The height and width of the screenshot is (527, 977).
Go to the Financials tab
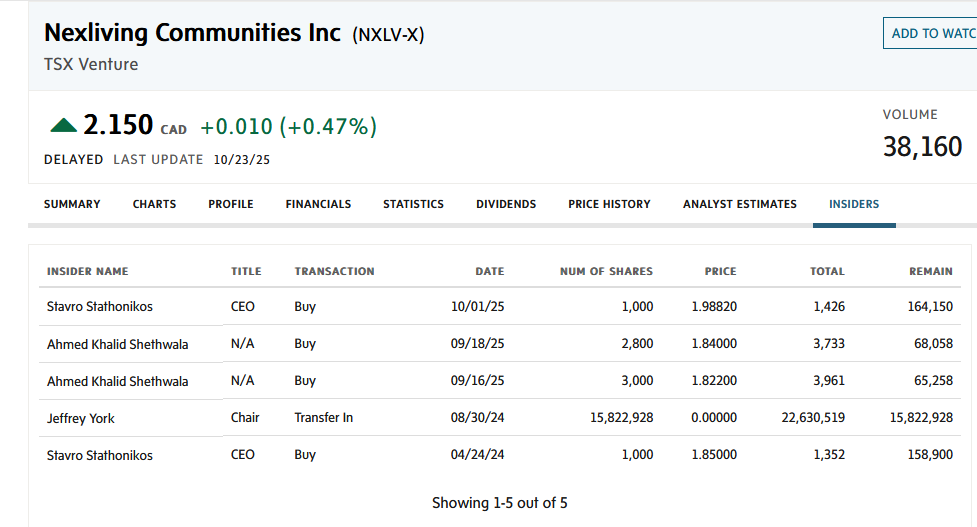click(318, 204)
